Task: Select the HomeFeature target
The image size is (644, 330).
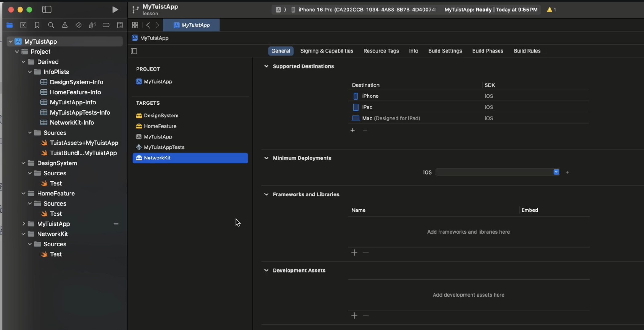Action: point(160,126)
